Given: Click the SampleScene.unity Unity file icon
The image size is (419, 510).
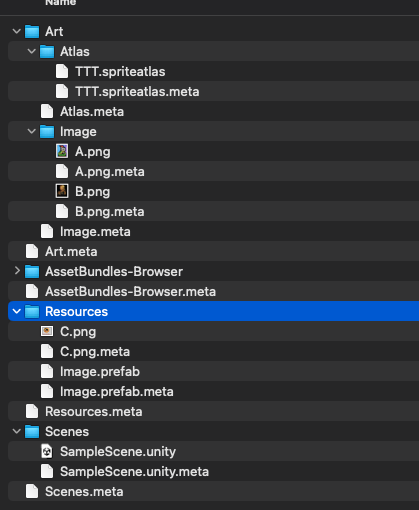Looking at the screenshot, I should pyautogui.click(x=47, y=451).
